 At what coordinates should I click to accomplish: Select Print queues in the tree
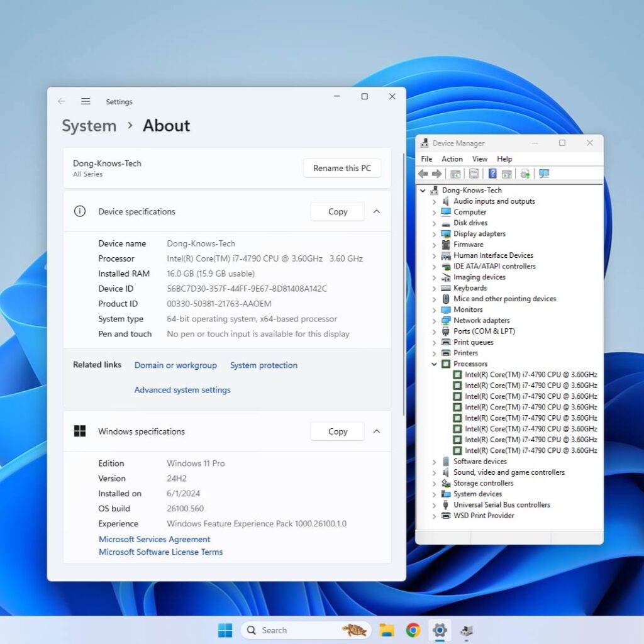tap(474, 342)
